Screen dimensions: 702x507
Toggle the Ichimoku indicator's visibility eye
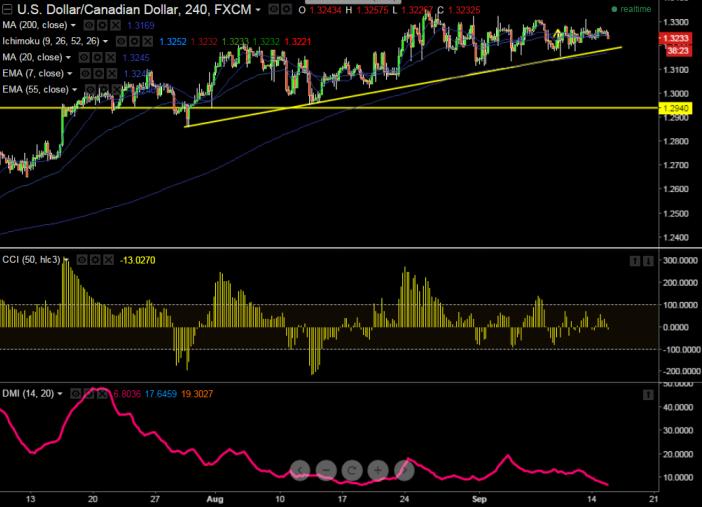click(x=121, y=42)
